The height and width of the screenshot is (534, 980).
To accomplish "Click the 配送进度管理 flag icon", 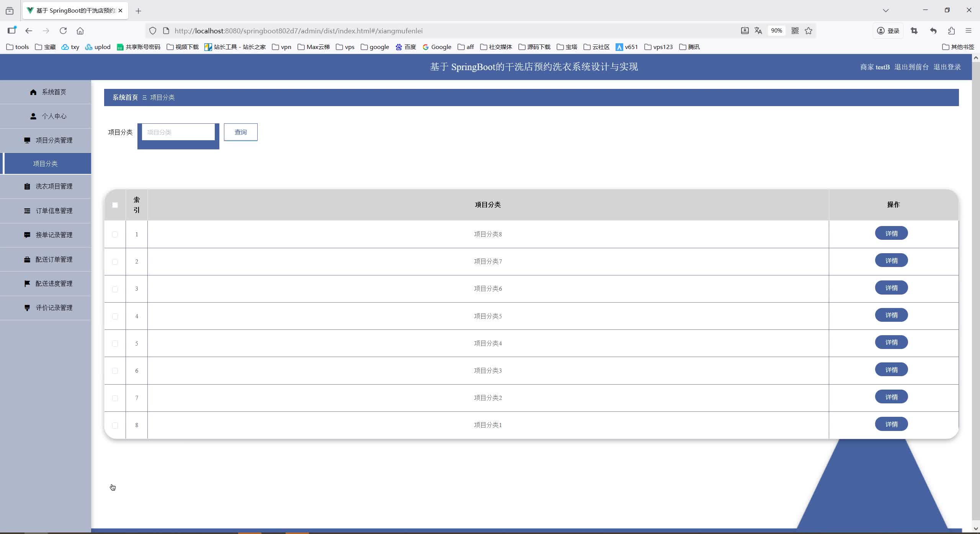I will pos(27,283).
